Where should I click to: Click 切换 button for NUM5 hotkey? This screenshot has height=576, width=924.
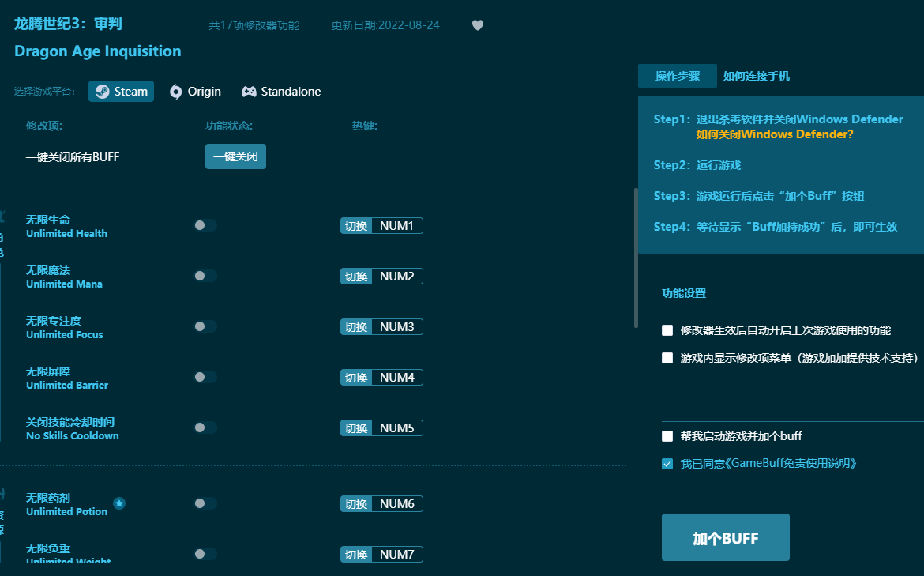tap(356, 428)
